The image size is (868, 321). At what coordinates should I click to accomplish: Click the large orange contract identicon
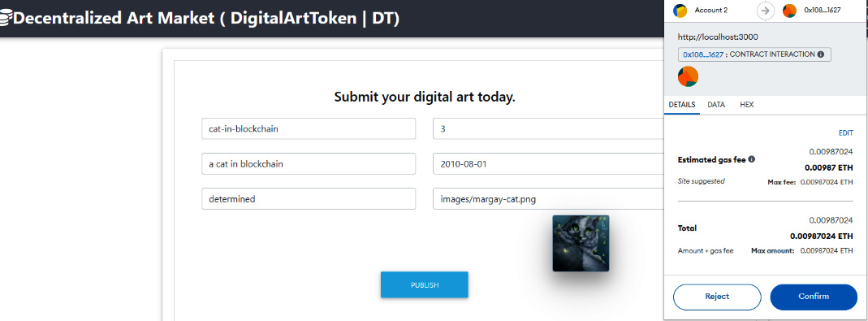tap(688, 76)
